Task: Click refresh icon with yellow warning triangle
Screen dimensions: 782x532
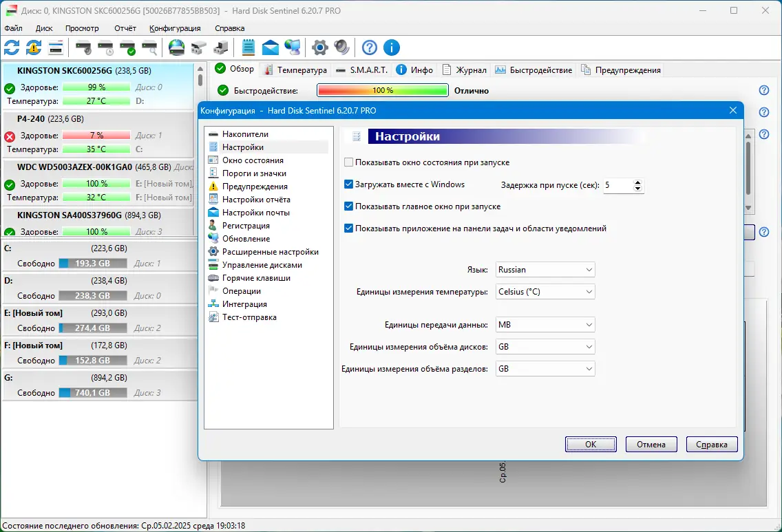Action: coord(34,48)
